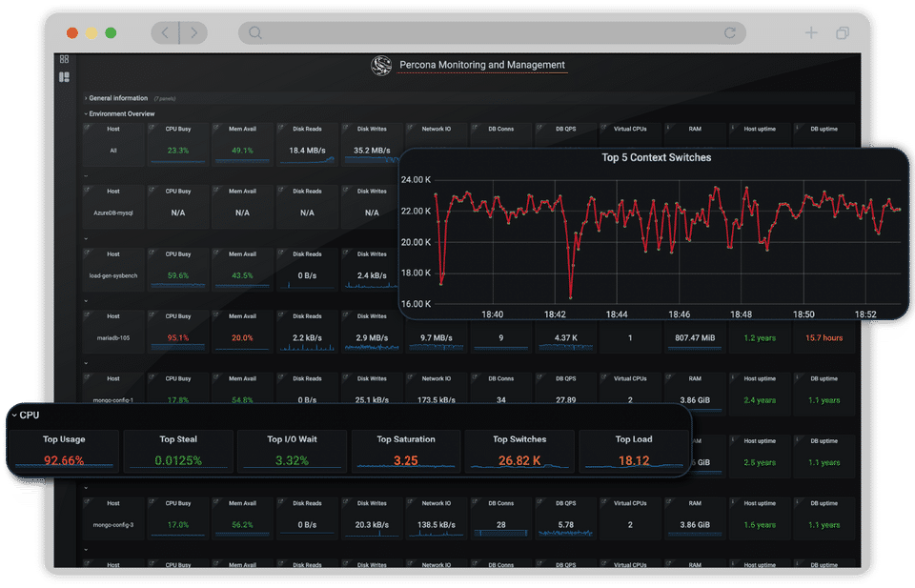Click DB QPS 5.78 value

[x=565, y=525]
